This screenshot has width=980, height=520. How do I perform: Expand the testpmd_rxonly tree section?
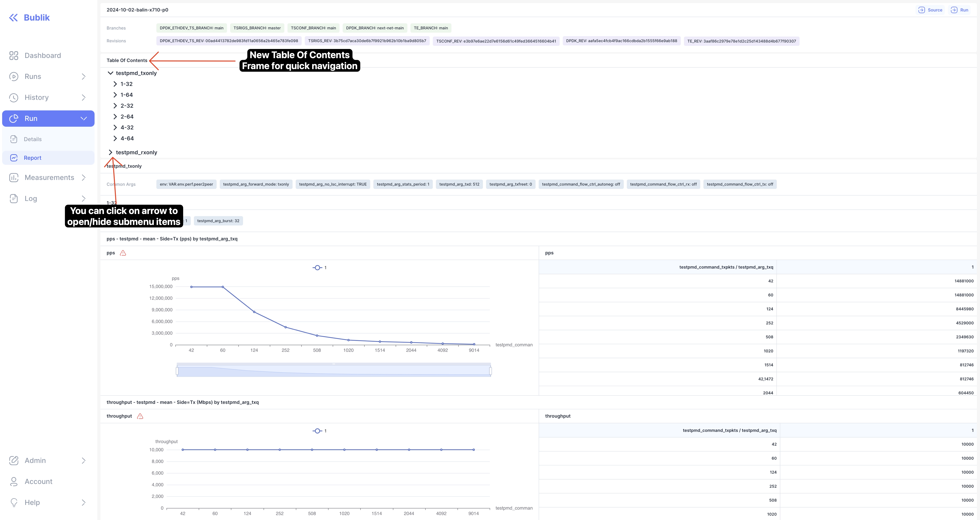[x=110, y=152]
